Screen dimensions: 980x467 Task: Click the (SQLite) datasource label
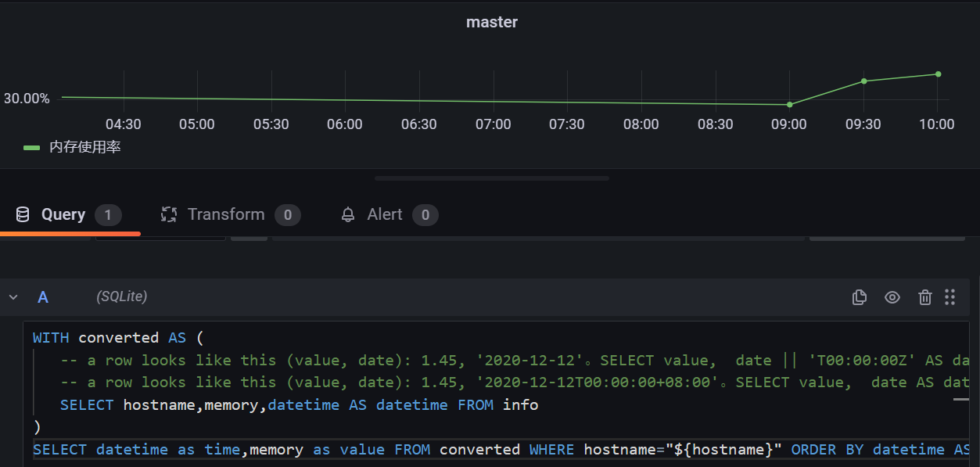122,296
